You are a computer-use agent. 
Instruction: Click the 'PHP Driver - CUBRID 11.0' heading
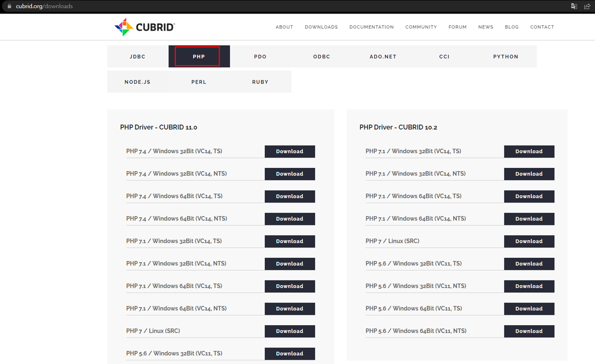[x=159, y=127]
